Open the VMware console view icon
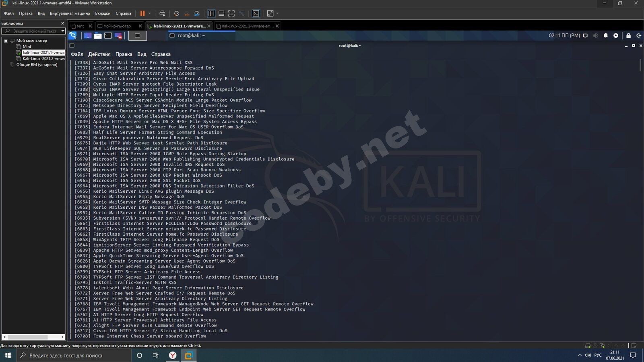The width and height of the screenshot is (644, 362). coord(256,13)
